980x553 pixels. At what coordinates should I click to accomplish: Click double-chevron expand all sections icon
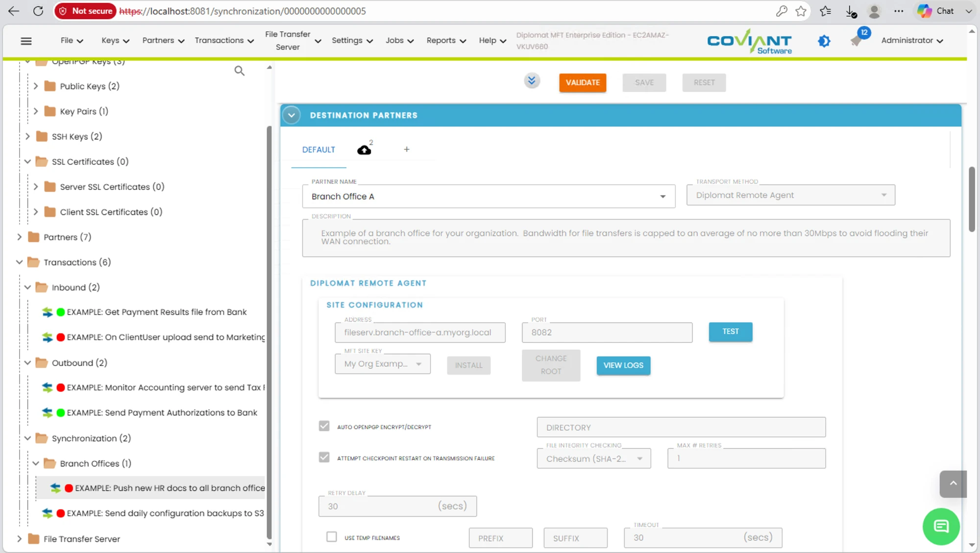point(532,81)
